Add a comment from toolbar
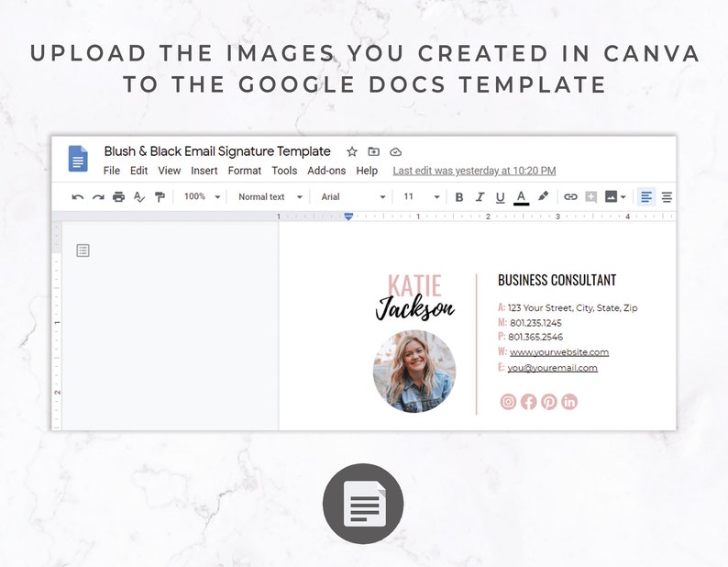Image resolution: width=728 pixels, height=567 pixels. pyautogui.click(x=591, y=197)
